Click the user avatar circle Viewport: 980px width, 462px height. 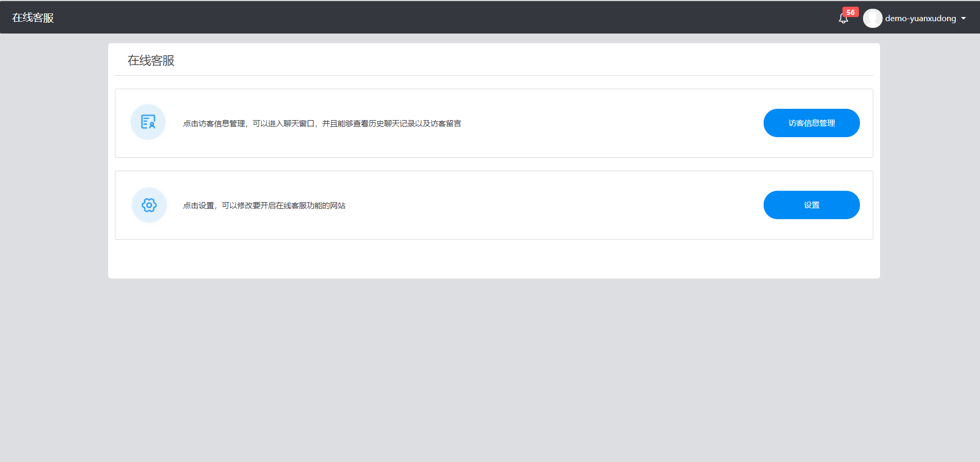point(872,18)
